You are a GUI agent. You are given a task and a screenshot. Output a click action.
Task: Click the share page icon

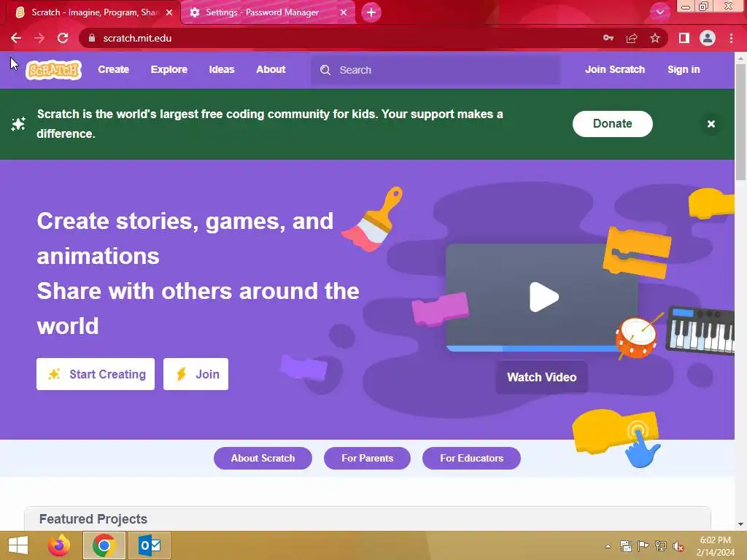click(632, 38)
